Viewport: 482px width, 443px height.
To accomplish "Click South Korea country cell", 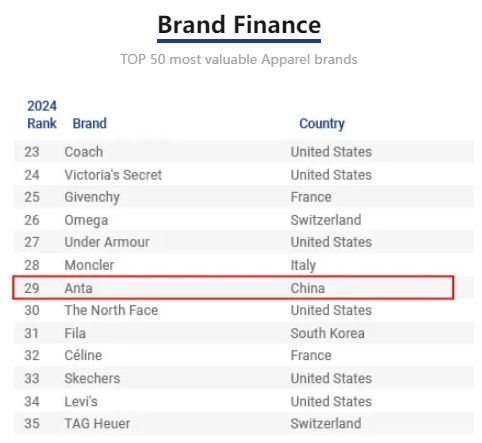I will (x=327, y=333).
